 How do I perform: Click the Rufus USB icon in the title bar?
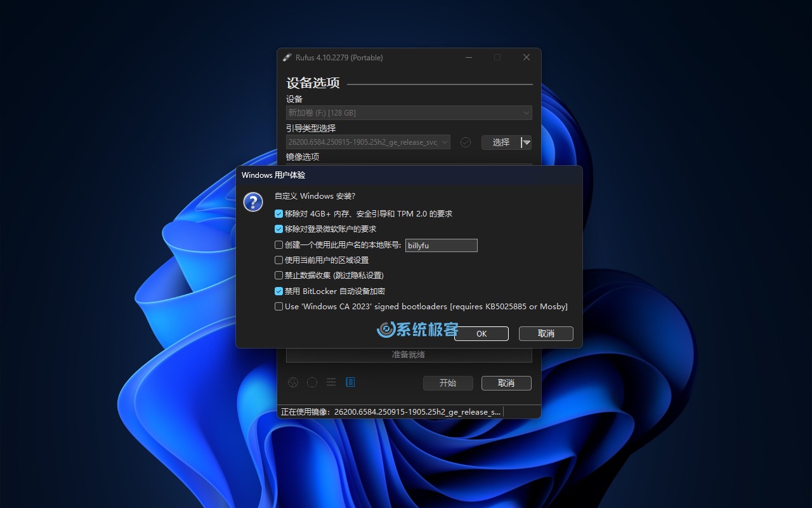(x=287, y=58)
